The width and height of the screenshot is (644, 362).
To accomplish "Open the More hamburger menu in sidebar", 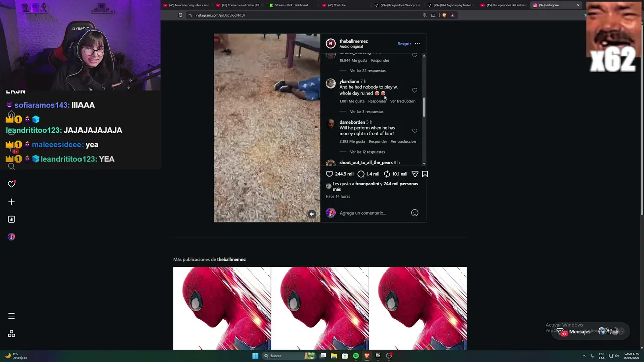I will [x=11, y=316].
